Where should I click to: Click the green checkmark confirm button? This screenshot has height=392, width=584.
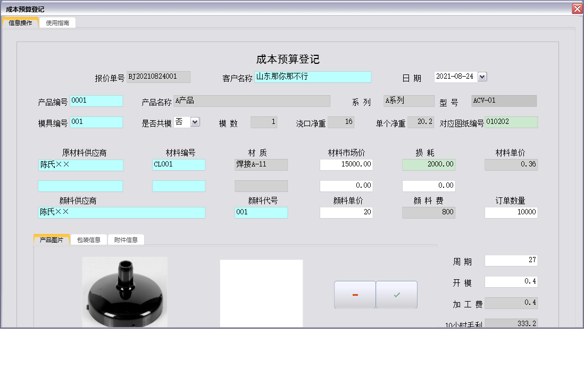point(397,294)
